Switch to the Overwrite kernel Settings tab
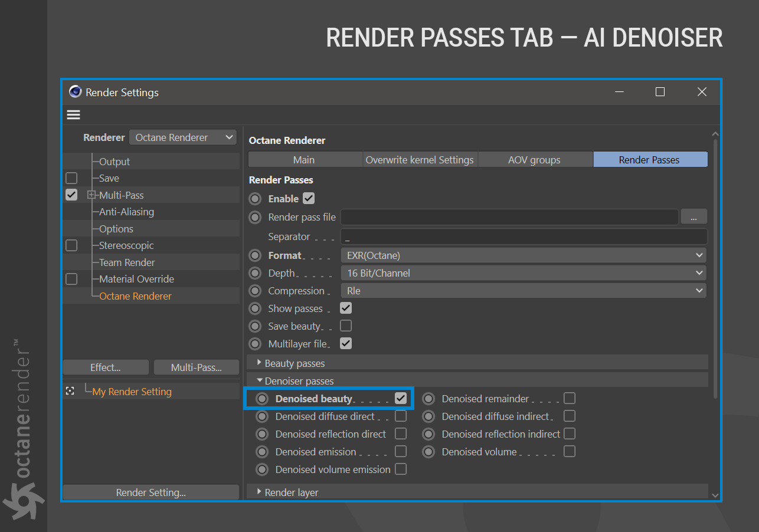This screenshot has height=532, width=759. click(x=420, y=160)
